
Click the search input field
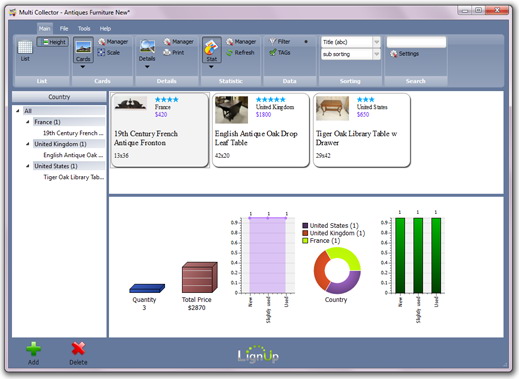coord(416,42)
